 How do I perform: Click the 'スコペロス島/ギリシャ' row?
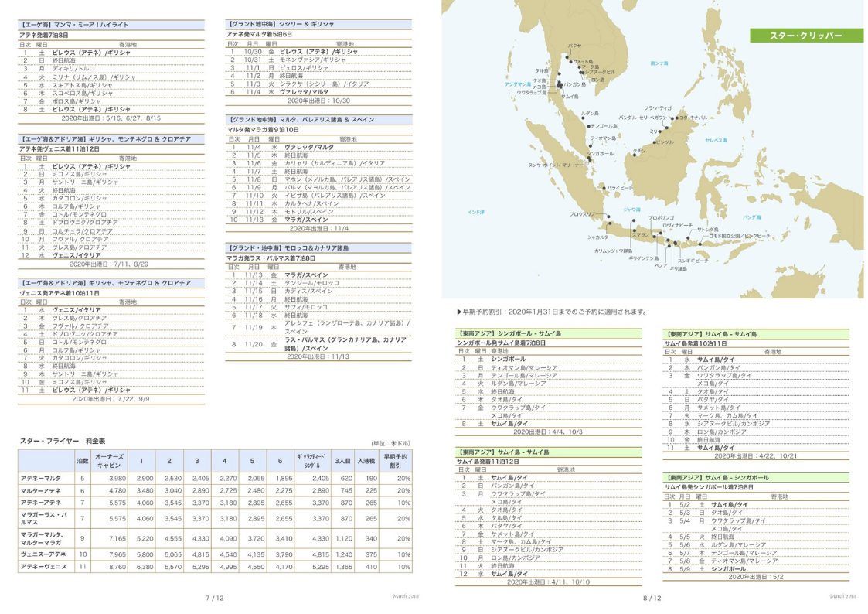coord(83,94)
